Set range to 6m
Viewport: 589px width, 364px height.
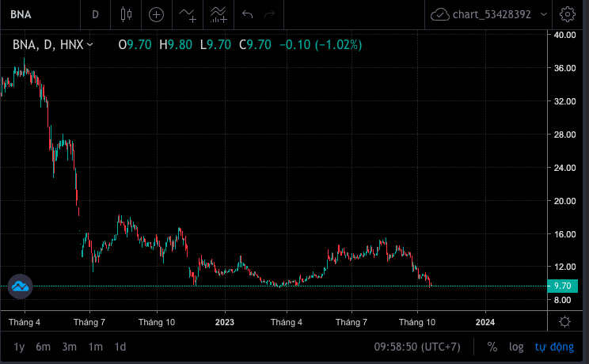tap(44, 347)
